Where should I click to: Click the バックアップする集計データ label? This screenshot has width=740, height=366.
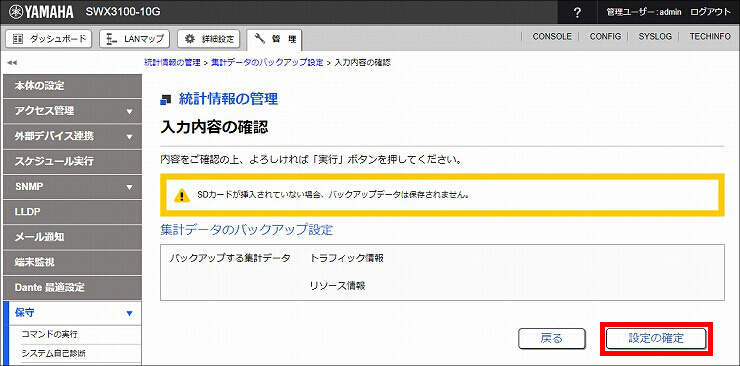pyautogui.click(x=230, y=258)
